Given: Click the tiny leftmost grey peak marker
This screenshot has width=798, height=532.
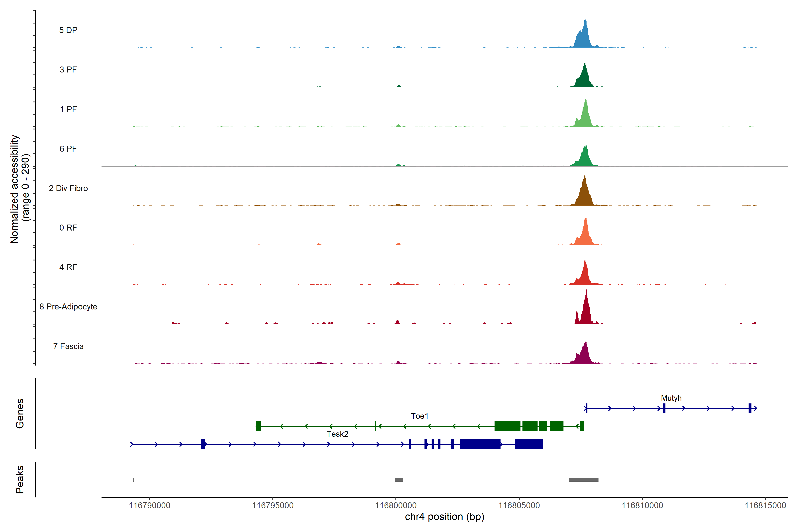Looking at the screenshot, I should [133, 480].
